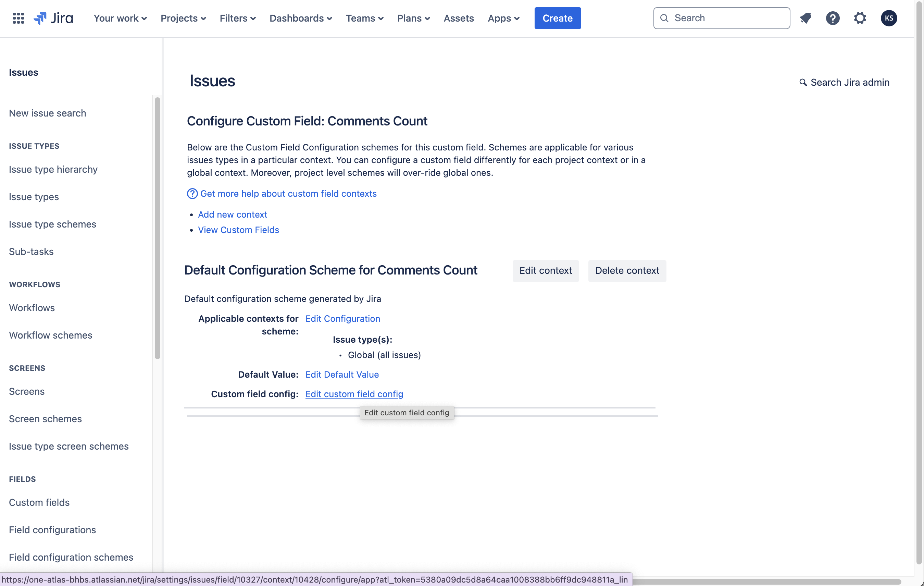Expand the Your work dropdown
This screenshot has width=924, height=586.
pos(120,18)
